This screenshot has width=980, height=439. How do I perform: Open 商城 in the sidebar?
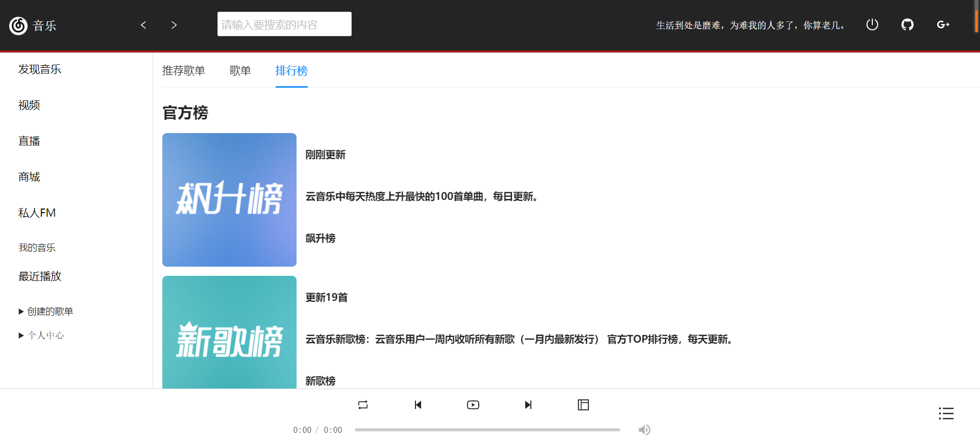29,177
